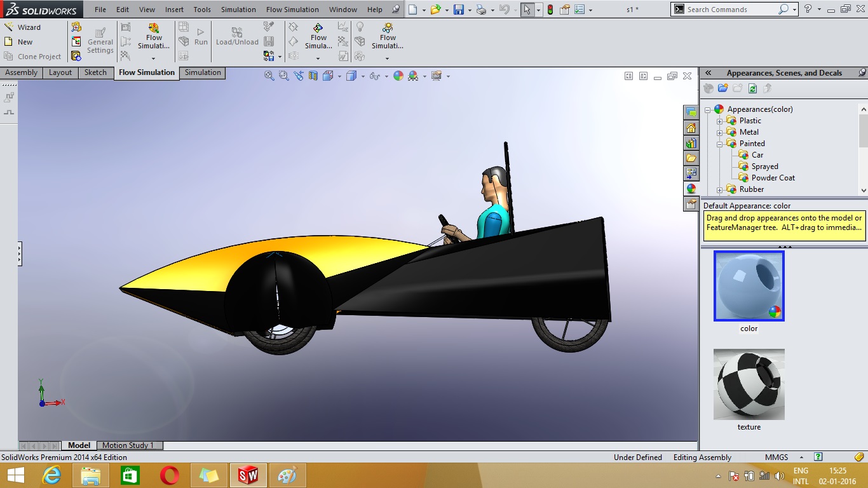Open the Opera browser from the taskbar
Image resolution: width=868 pixels, height=488 pixels.
[x=169, y=475]
